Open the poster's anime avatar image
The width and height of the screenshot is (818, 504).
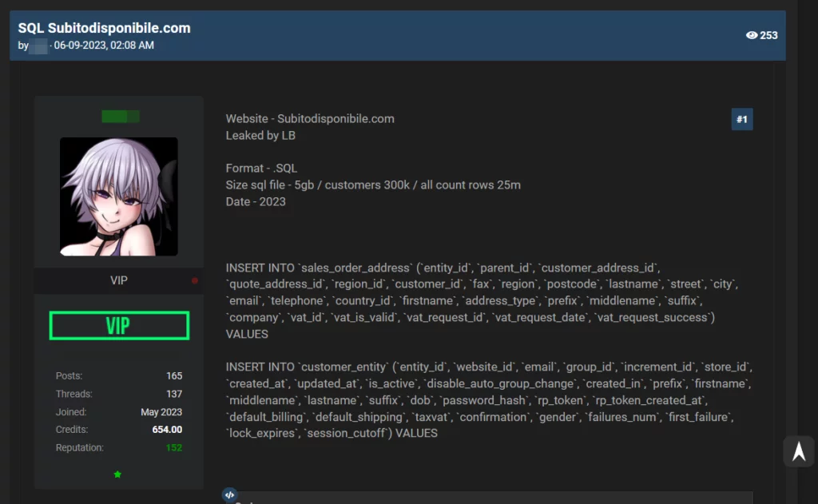click(118, 196)
